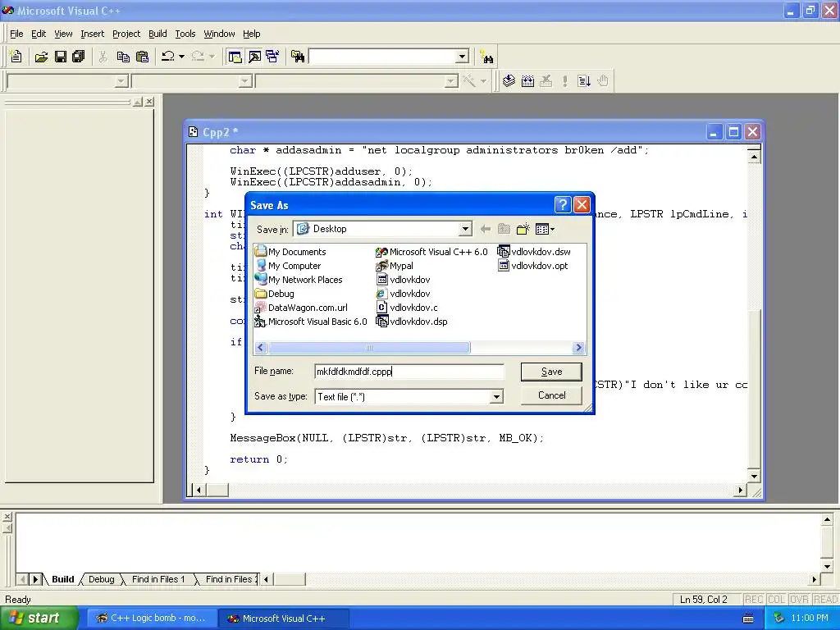
Task: Click the Paste toolbar icon
Action: 142,57
